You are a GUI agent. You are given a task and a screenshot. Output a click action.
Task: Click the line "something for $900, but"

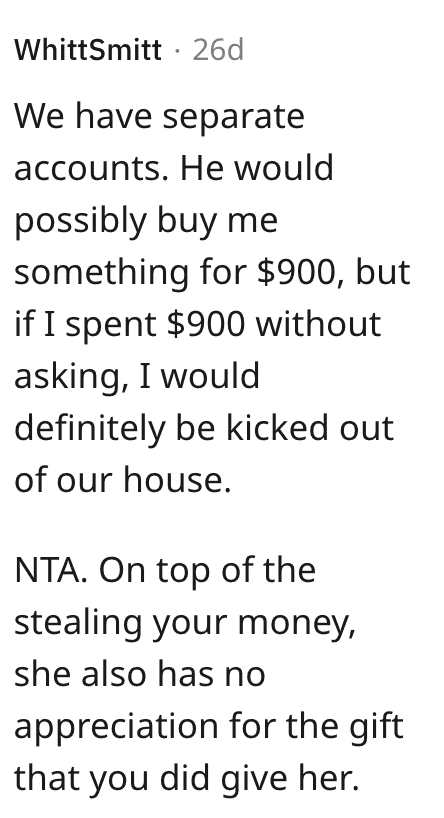212,273
